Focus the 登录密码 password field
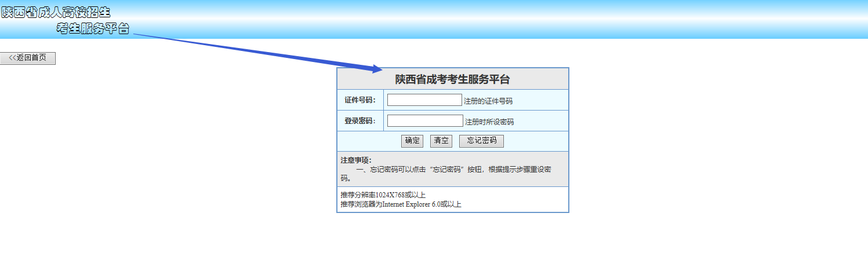 click(x=425, y=121)
